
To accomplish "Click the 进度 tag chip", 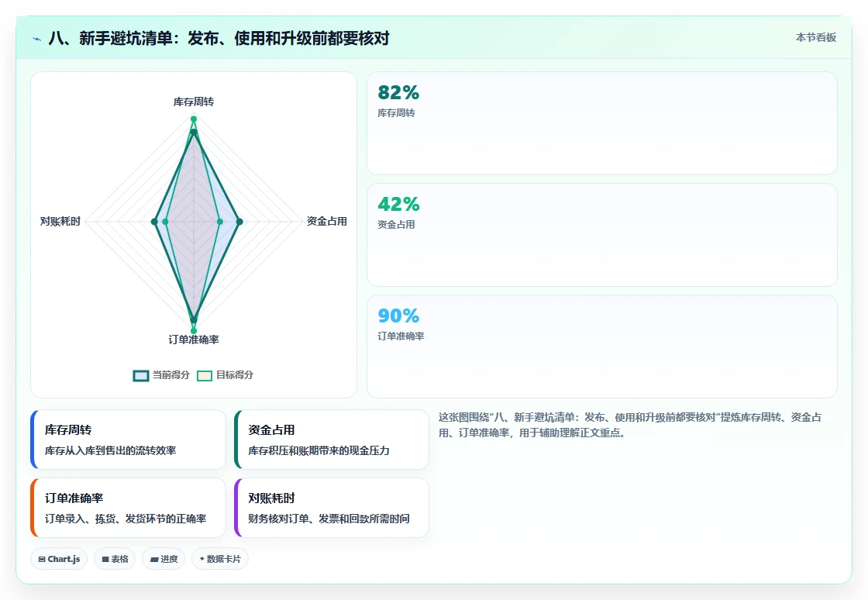I will 164,559.
